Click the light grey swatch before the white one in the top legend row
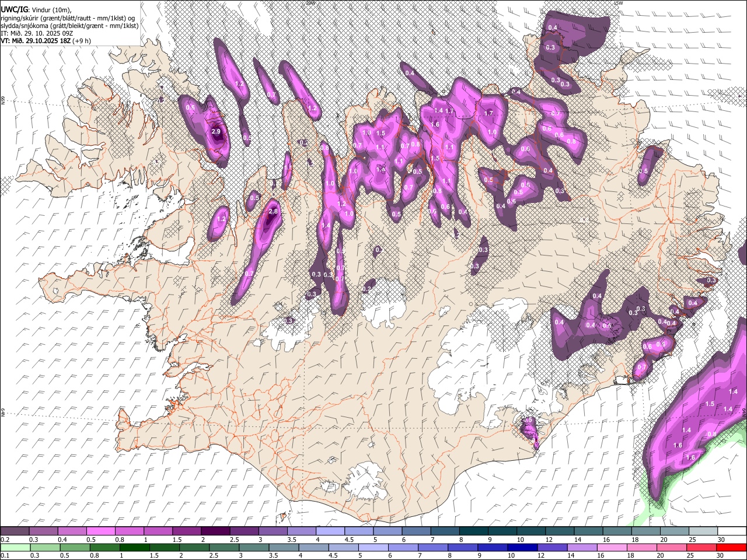Image resolution: width=747 pixels, height=560 pixels. (703, 531)
